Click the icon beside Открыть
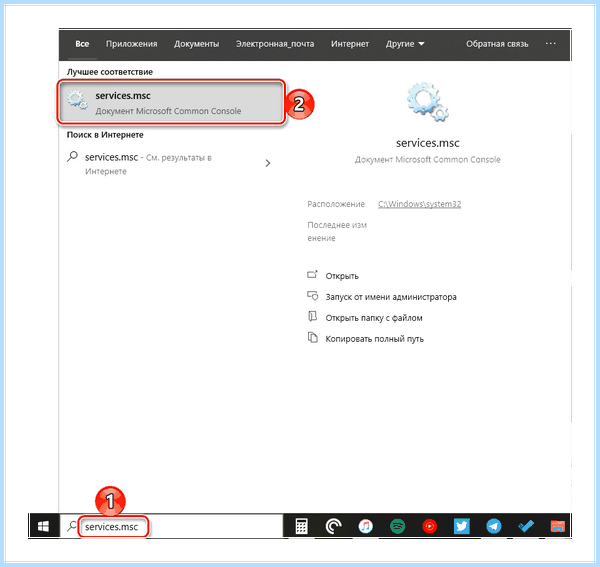600x567 pixels. pyautogui.click(x=312, y=275)
